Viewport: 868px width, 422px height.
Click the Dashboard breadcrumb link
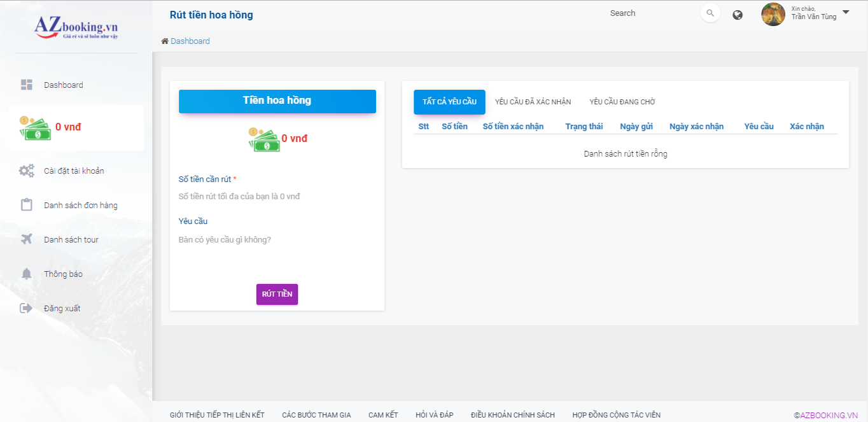[190, 41]
